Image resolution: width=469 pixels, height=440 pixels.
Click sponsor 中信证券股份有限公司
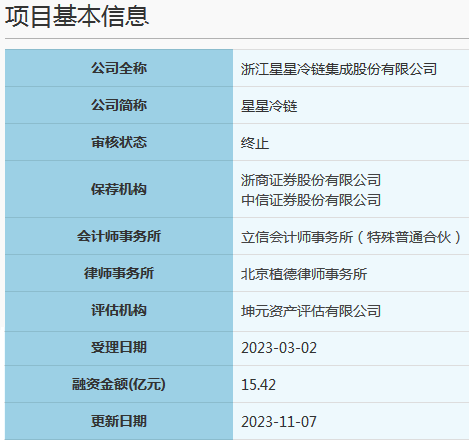[x=311, y=200]
